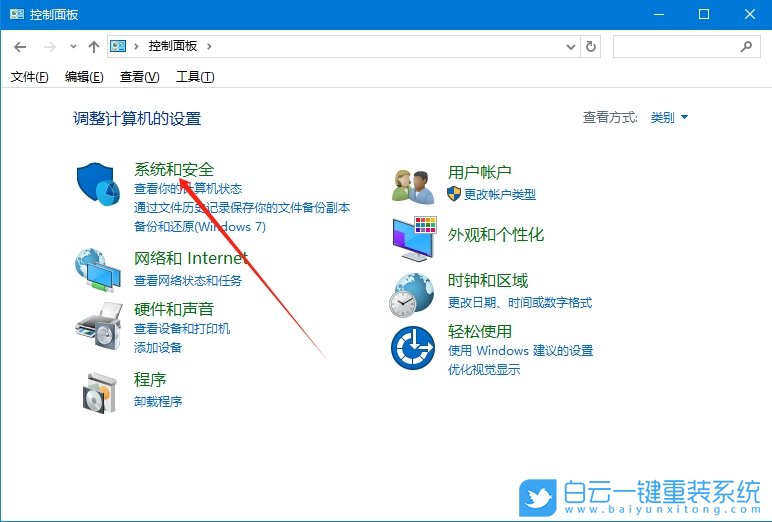Screen dimensions: 772x522
Task: Click 查看你的计算机状态 link
Action: coord(188,189)
